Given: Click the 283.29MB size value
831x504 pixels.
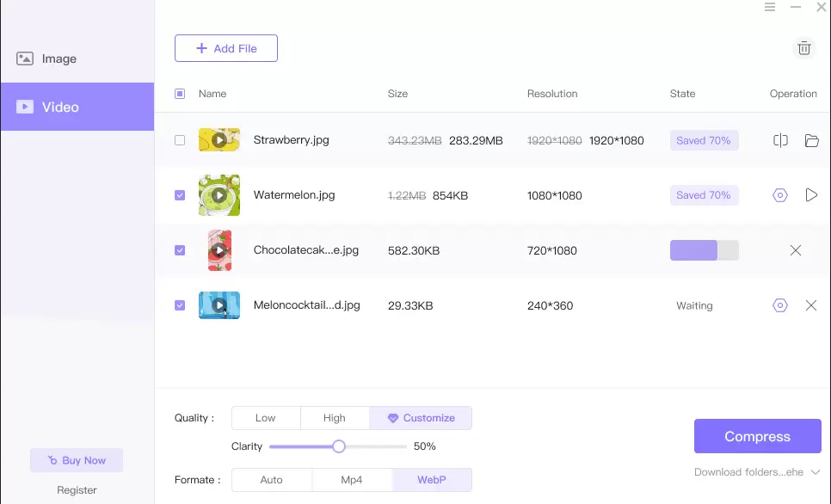Looking at the screenshot, I should coord(476,140).
